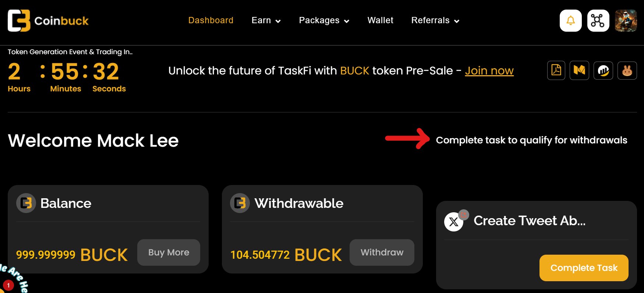The width and height of the screenshot is (644, 293).
Task: Click the Withdrawable card coin icon
Action: point(240,203)
